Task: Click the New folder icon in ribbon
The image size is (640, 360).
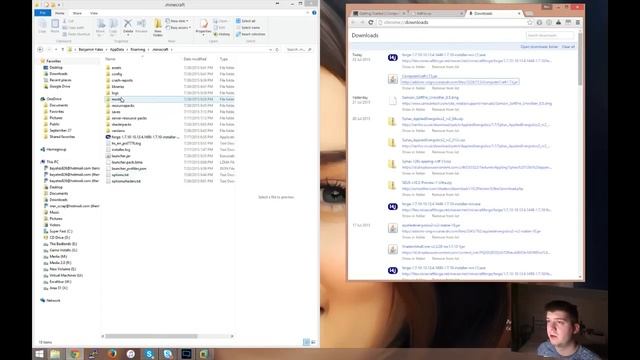Action: pos(158,27)
